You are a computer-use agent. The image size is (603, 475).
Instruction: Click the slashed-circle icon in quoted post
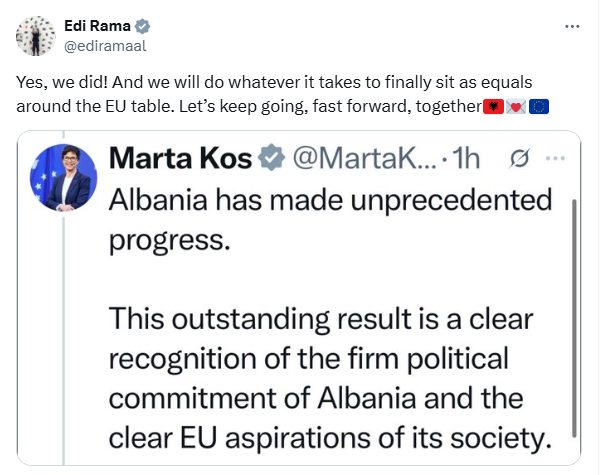tap(521, 157)
